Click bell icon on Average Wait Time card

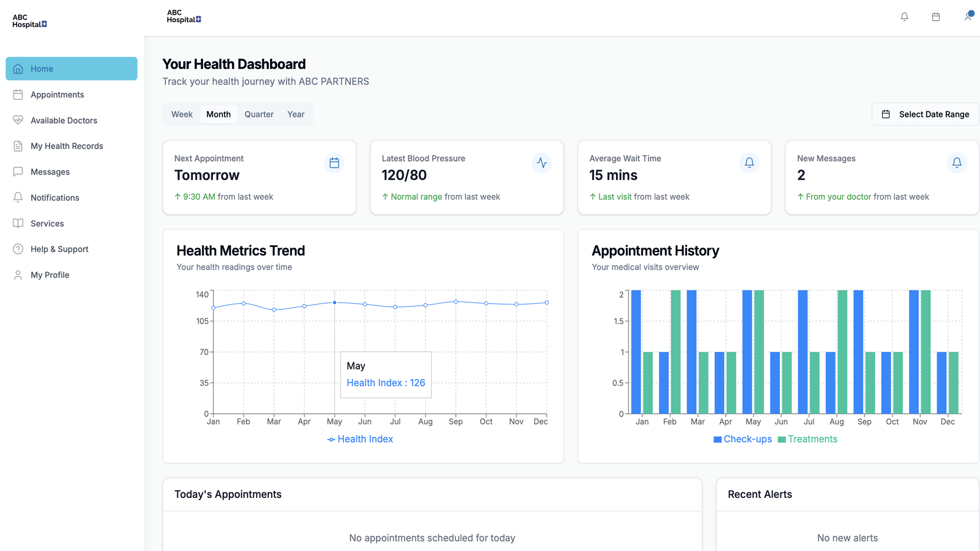click(x=749, y=163)
